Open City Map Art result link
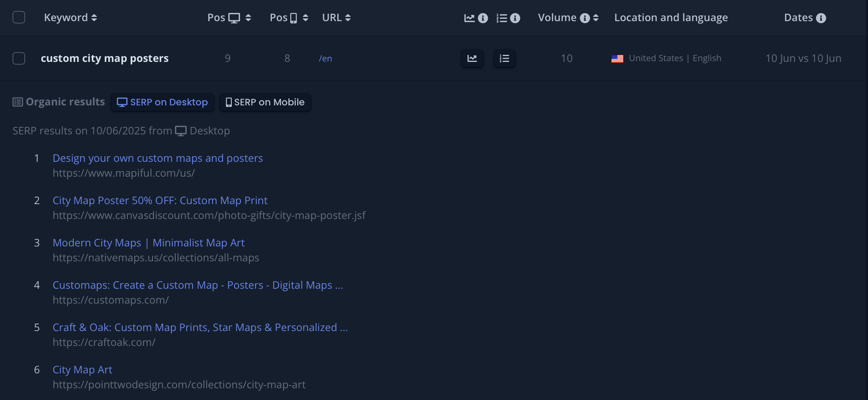Image resolution: width=868 pixels, height=400 pixels. pos(82,370)
